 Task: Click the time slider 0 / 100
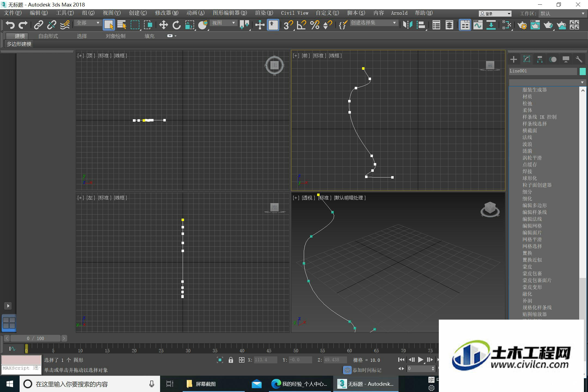[x=35, y=338]
